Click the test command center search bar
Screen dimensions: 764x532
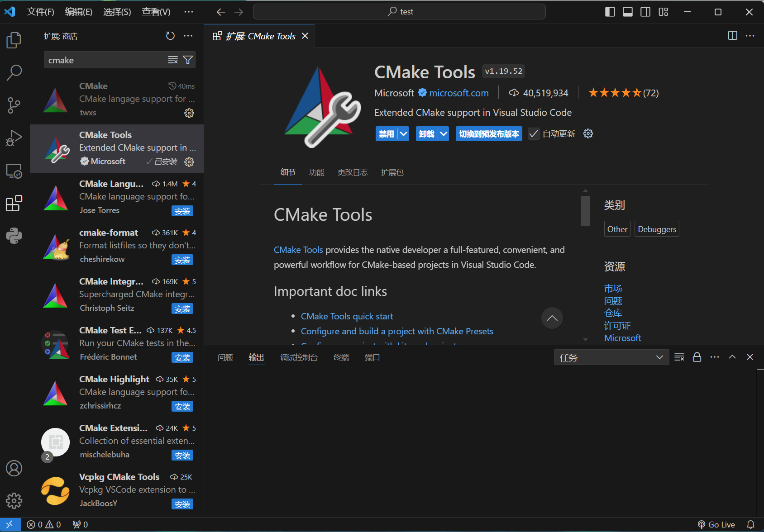tap(399, 12)
